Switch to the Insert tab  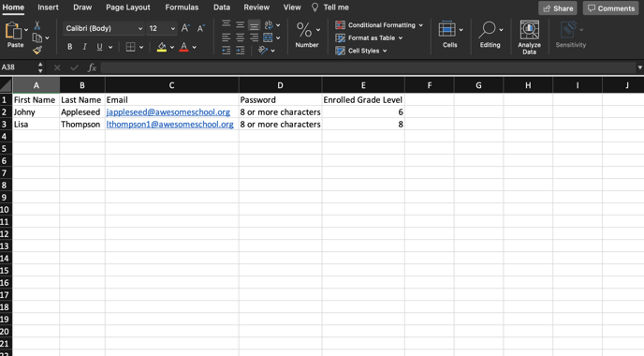click(x=48, y=7)
